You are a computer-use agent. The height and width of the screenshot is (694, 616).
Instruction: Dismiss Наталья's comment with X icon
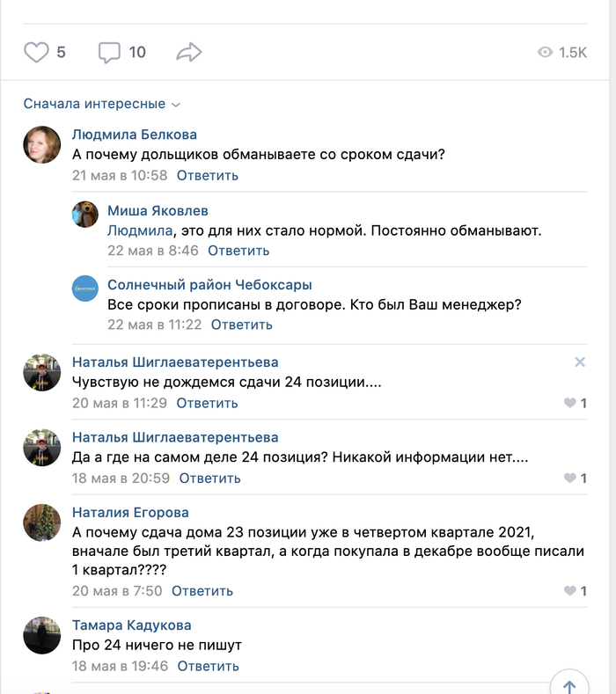click(x=579, y=362)
